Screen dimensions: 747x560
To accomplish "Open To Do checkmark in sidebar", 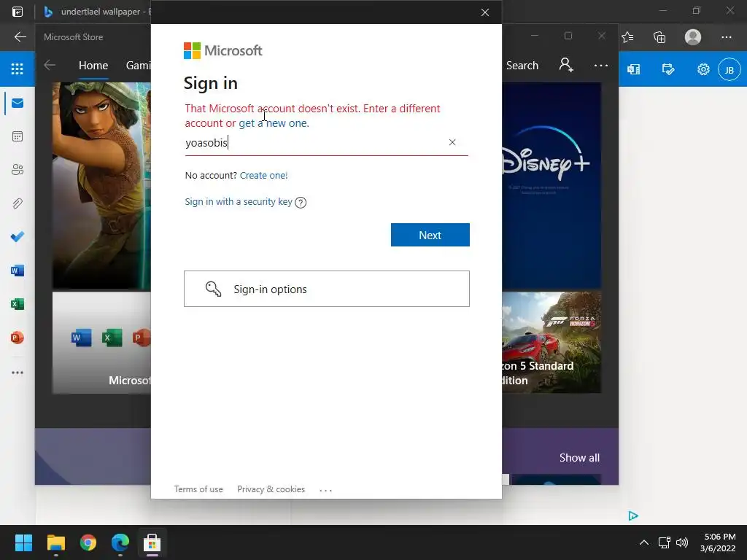I will [18, 237].
